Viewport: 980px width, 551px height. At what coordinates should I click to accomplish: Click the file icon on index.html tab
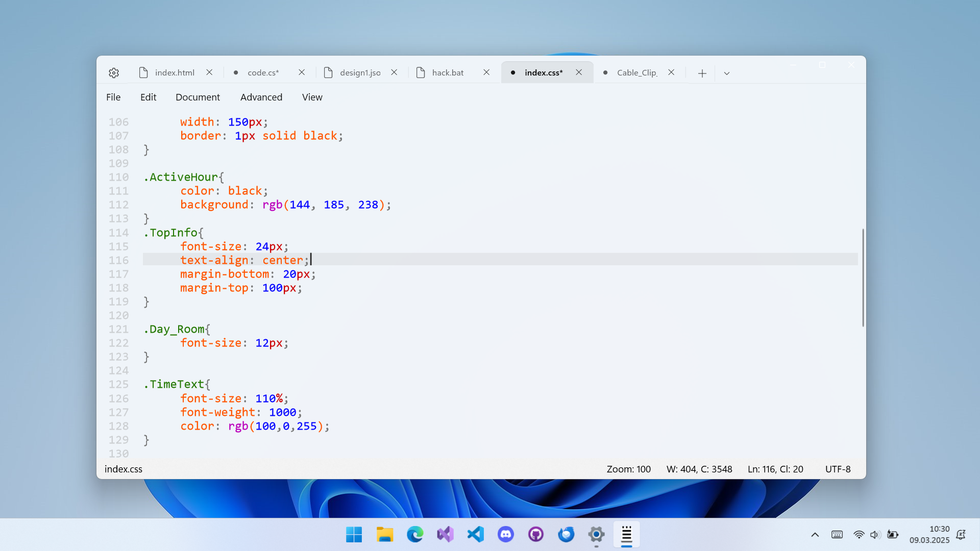143,73
